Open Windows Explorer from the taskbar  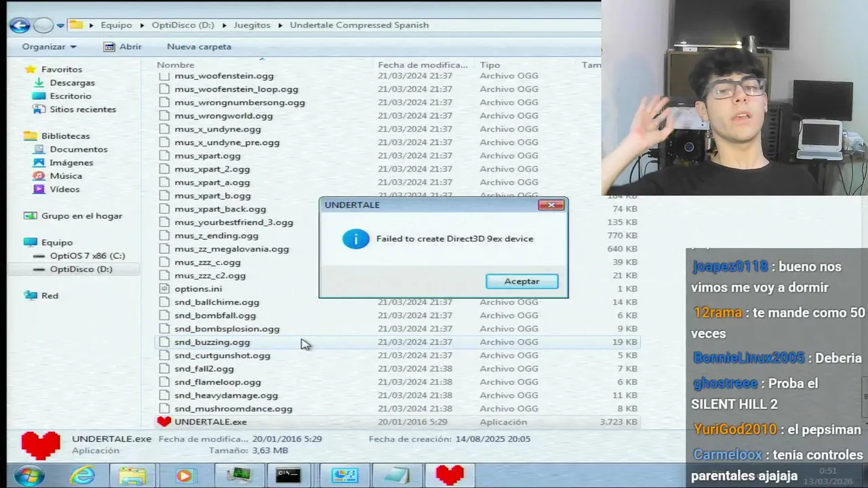point(132,476)
